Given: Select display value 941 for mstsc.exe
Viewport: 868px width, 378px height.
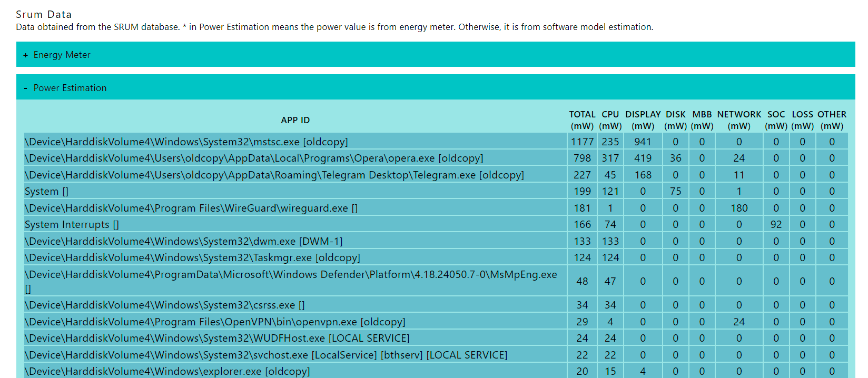Looking at the screenshot, I should (x=643, y=142).
